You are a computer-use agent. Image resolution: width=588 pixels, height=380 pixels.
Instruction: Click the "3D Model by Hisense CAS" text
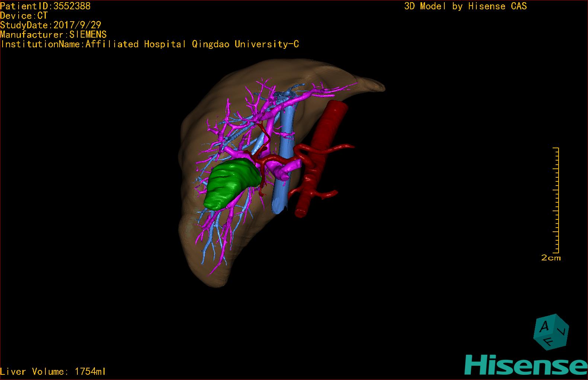(466, 6)
